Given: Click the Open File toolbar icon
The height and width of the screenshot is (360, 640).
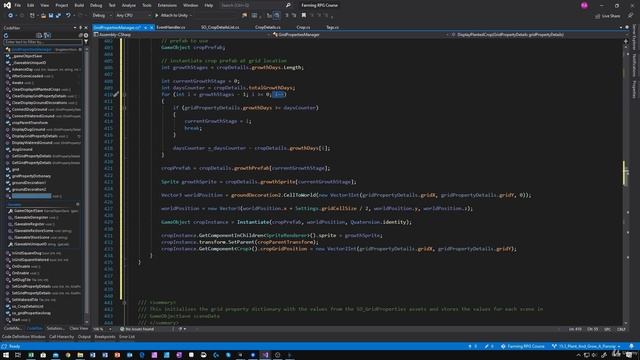Looking at the screenshot, I should (x=43, y=16).
